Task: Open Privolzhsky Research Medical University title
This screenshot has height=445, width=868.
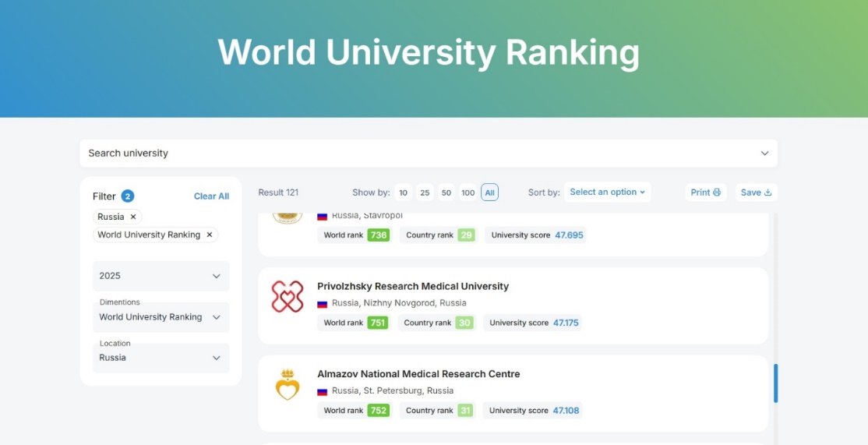Action: [413, 286]
